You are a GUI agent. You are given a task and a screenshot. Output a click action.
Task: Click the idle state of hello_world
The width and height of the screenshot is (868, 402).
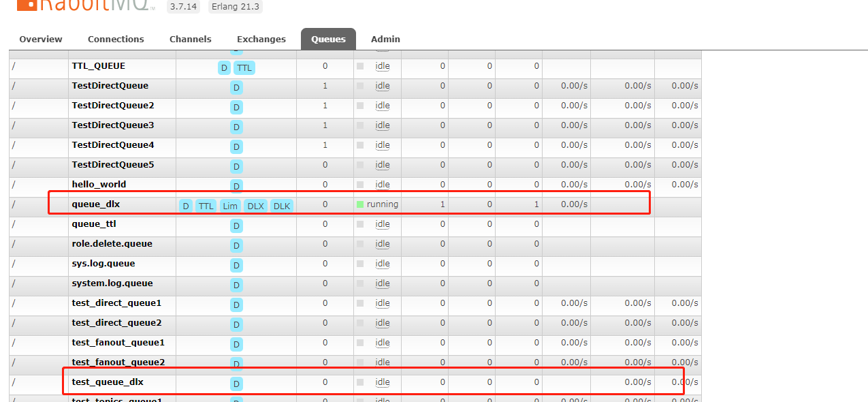(x=383, y=185)
